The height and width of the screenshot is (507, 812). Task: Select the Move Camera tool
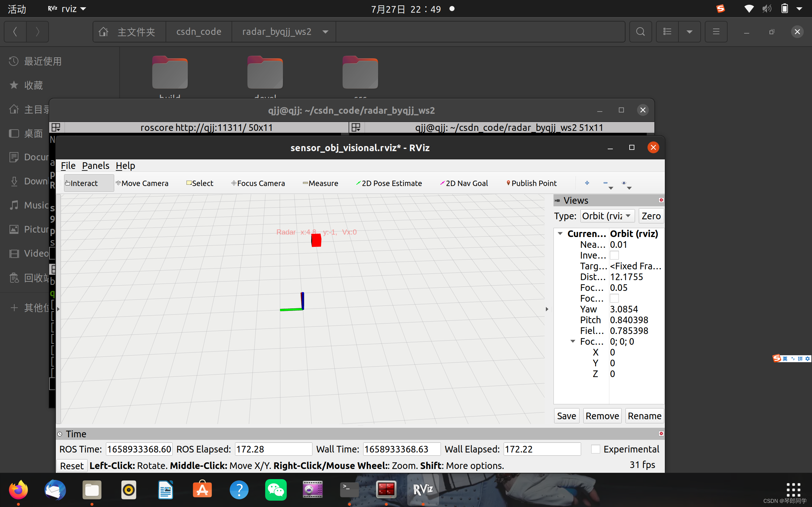click(x=142, y=183)
